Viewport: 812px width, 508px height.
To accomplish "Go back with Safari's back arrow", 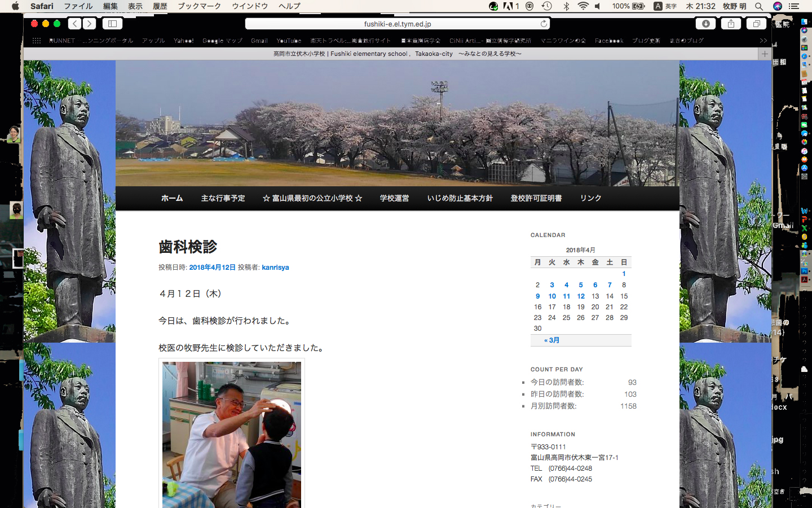I will pyautogui.click(x=75, y=24).
